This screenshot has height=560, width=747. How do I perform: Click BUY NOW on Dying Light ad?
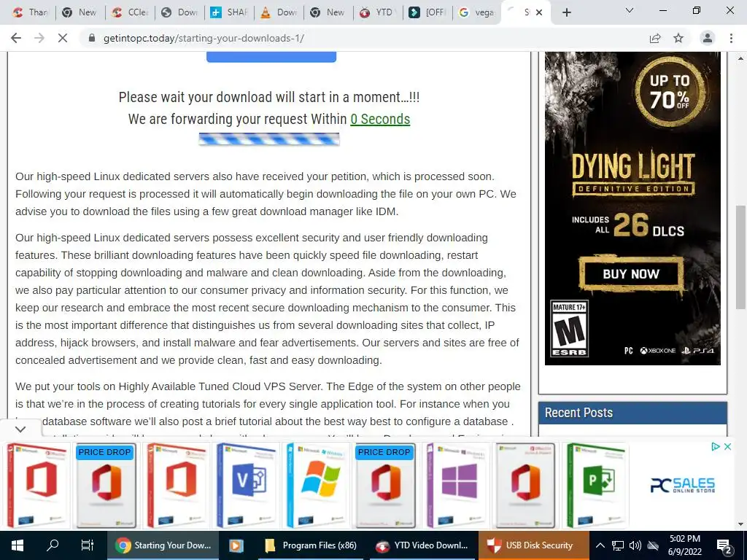pos(631,274)
